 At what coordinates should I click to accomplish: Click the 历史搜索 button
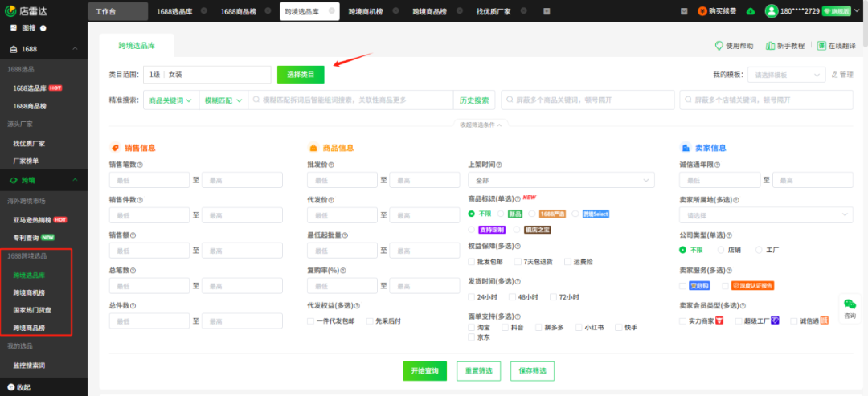tap(474, 100)
